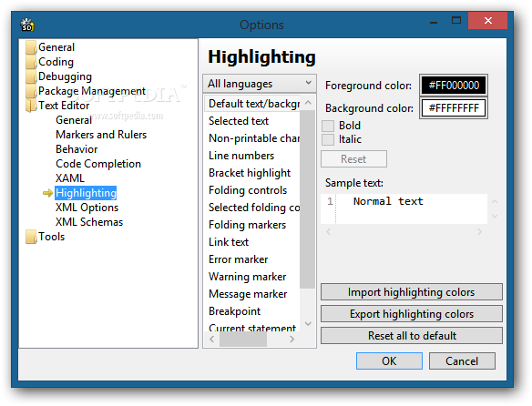
Task: Select Line numbers entry
Action: click(252, 156)
